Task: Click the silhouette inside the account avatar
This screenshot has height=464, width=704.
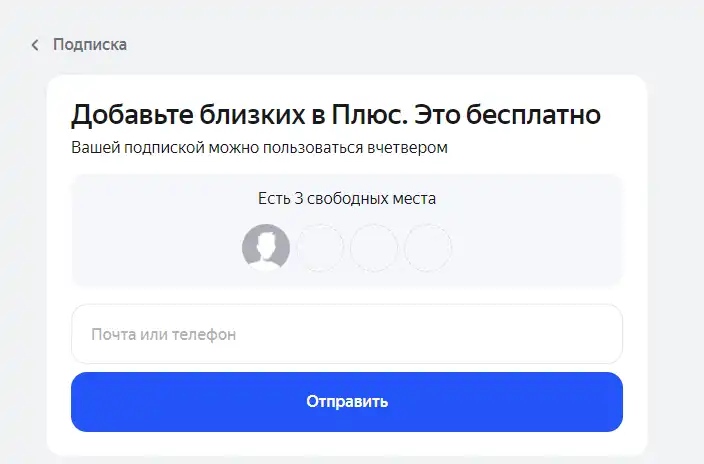Action: [266, 251]
